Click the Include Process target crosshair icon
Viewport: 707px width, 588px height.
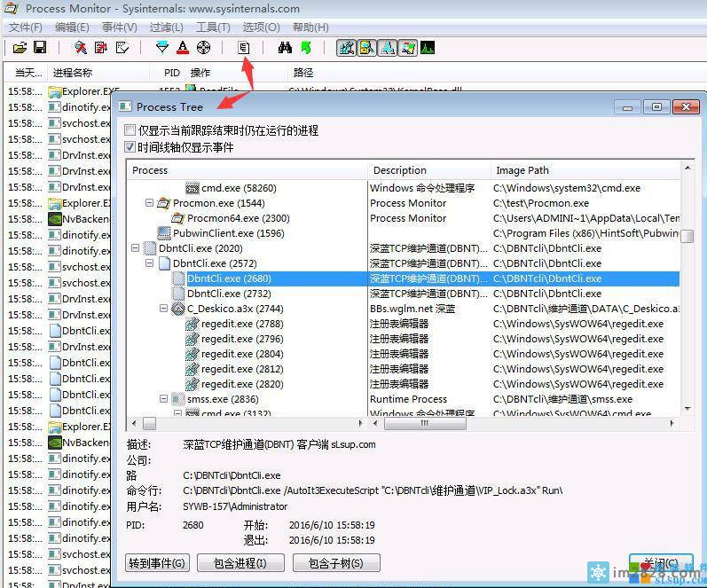pos(203,47)
